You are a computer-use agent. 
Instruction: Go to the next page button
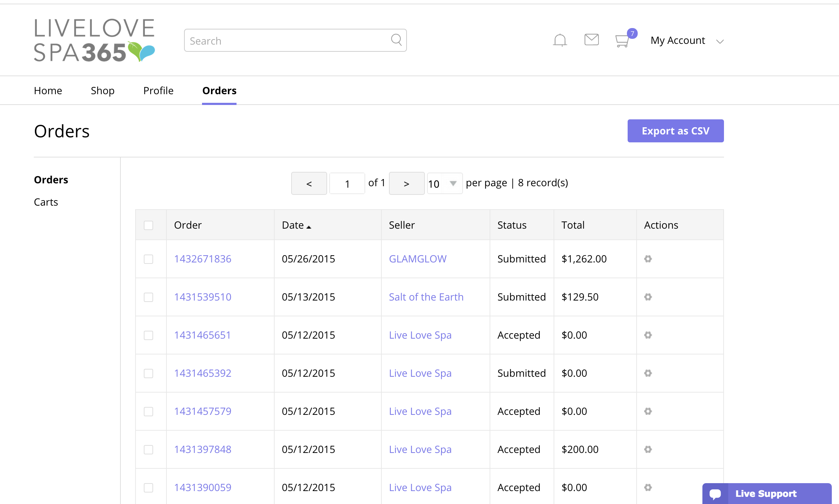click(x=407, y=183)
